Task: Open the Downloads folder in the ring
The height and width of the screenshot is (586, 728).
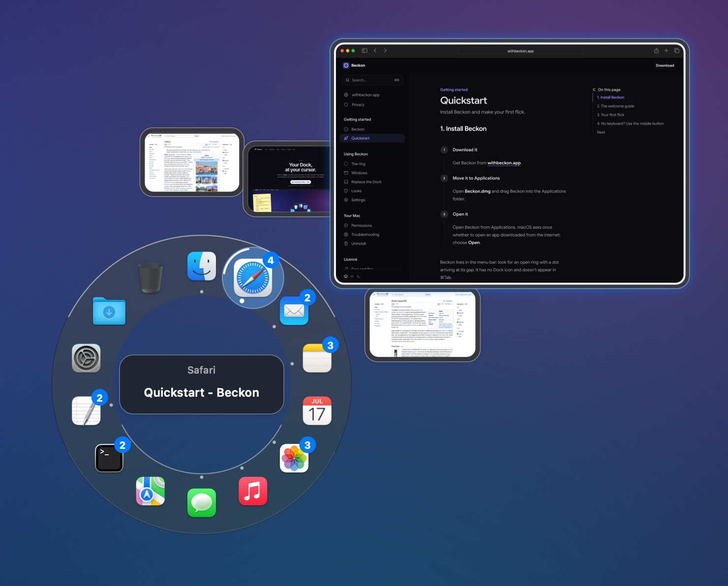Action: click(109, 311)
